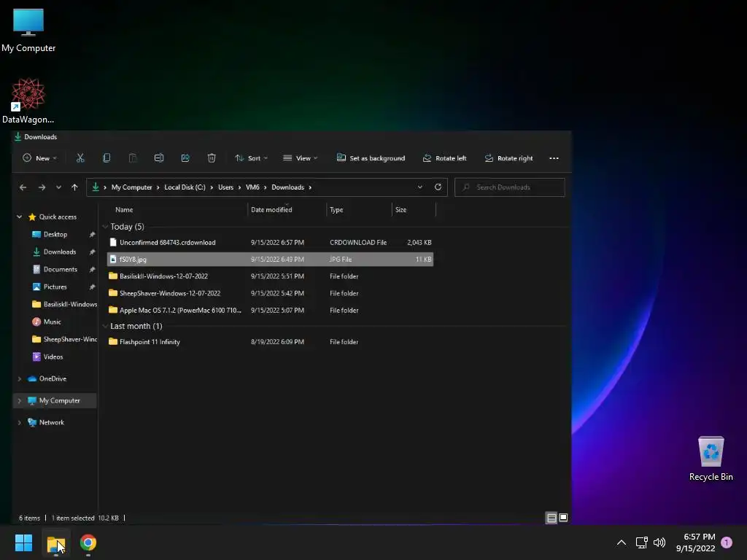Collapse the Last month (1) group
This screenshot has height=560, width=747.
pyautogui.click(x=105, y=326)
